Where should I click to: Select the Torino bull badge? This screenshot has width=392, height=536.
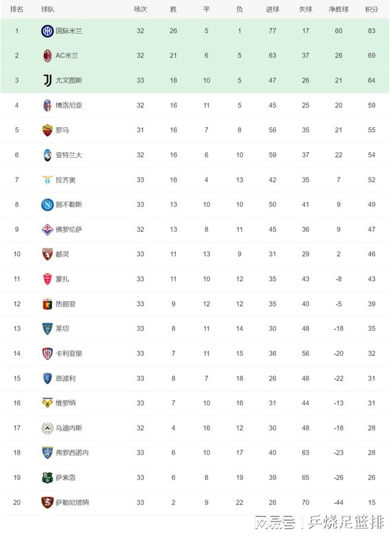(47, 254)
